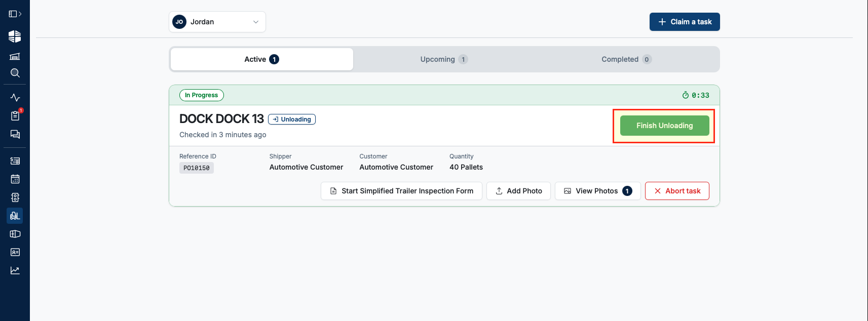The image size is (868, 321).
Task: Open the warehouse dock icon in the sidebar
Action: click(x=15, y=56)
